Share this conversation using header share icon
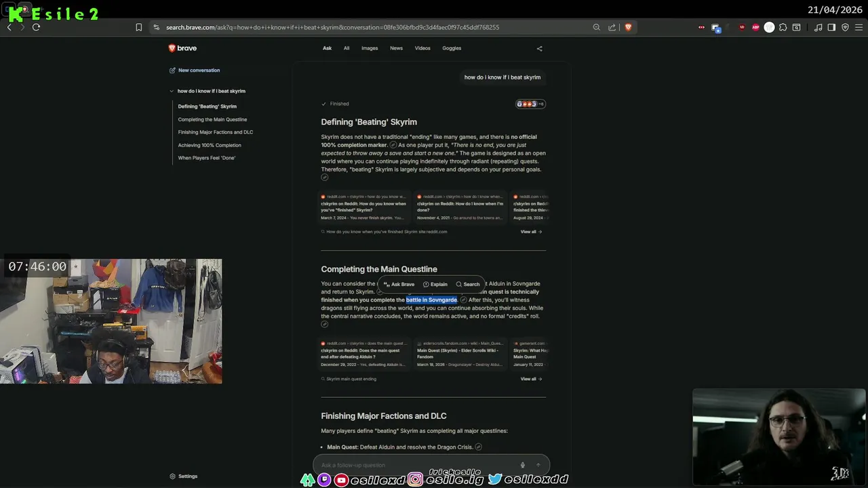868x488 pixels. pyautogui.click(x=539, y=48)
